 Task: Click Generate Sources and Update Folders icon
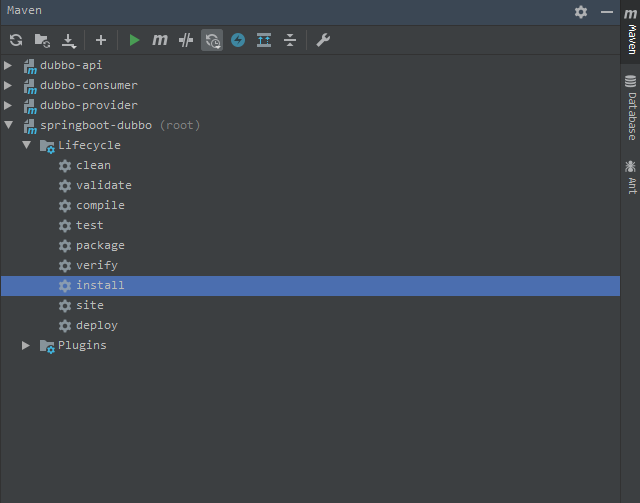tap(42, 40)
